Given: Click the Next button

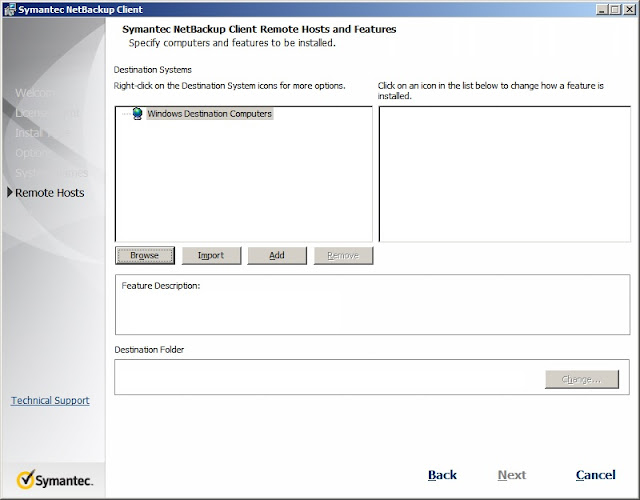Looking at the screenshot, I should tap(512, 475).
